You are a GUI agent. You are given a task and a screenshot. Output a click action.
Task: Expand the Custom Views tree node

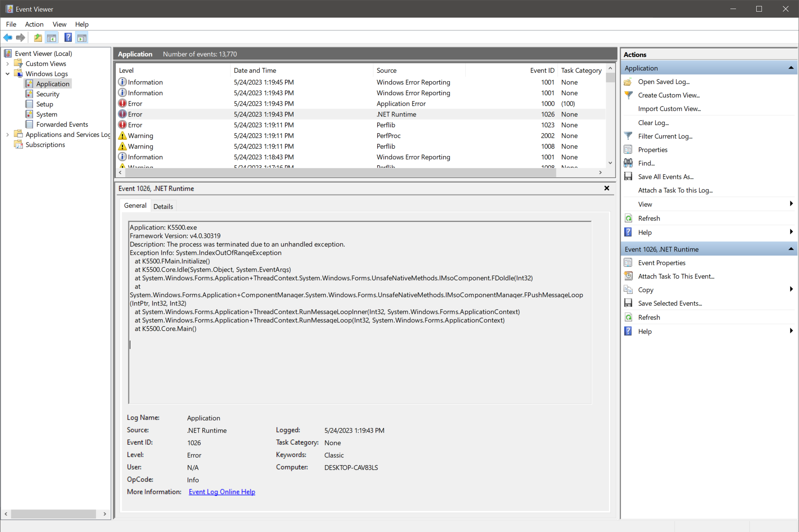tap(7, 64)
